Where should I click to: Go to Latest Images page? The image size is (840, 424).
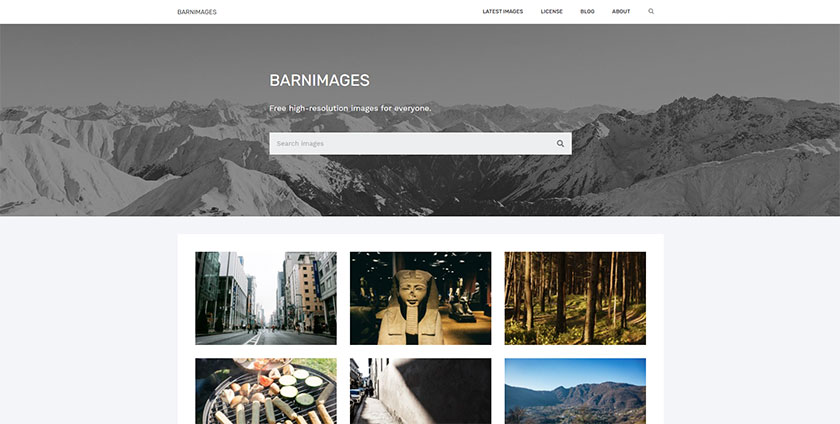[x=502, y=11]
